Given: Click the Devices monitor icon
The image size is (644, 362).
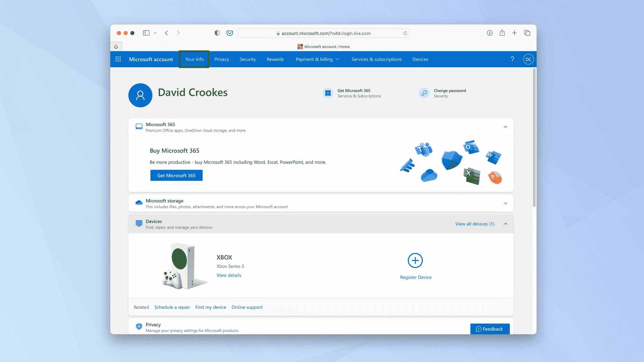Looking at the screenshot, I should click(x=139, y=223).
